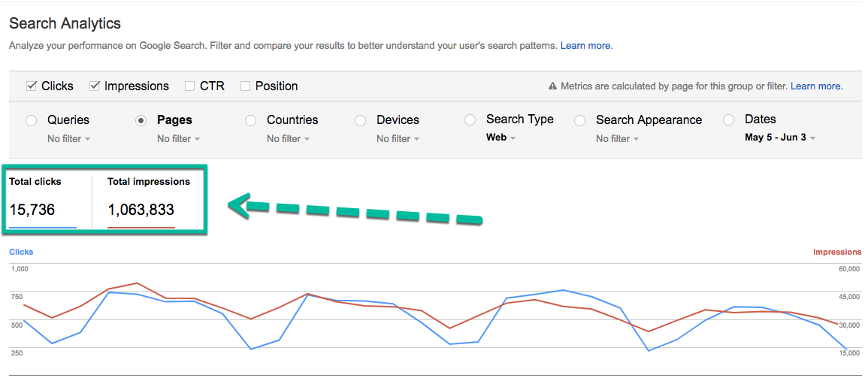Uncheck the Impressions checkbox

tap(95, 86)
